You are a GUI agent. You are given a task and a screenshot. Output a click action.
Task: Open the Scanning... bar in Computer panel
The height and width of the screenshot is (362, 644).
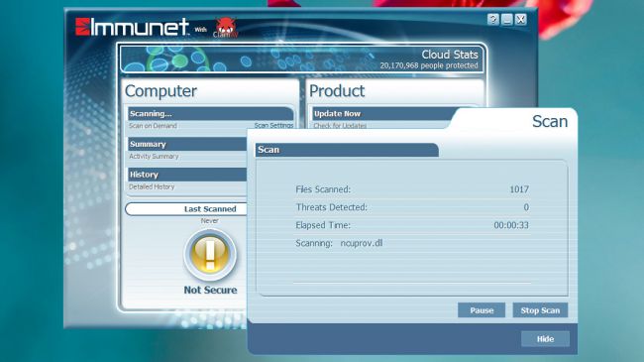(211, 113)
